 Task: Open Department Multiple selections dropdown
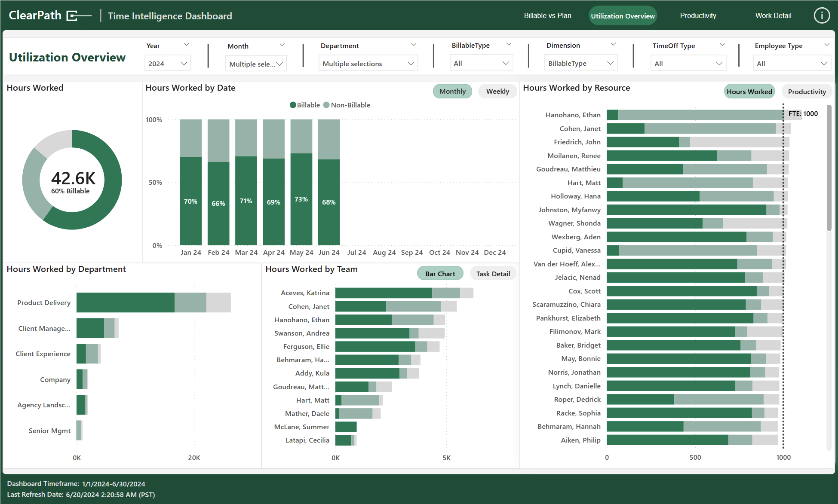pos(368,64)
